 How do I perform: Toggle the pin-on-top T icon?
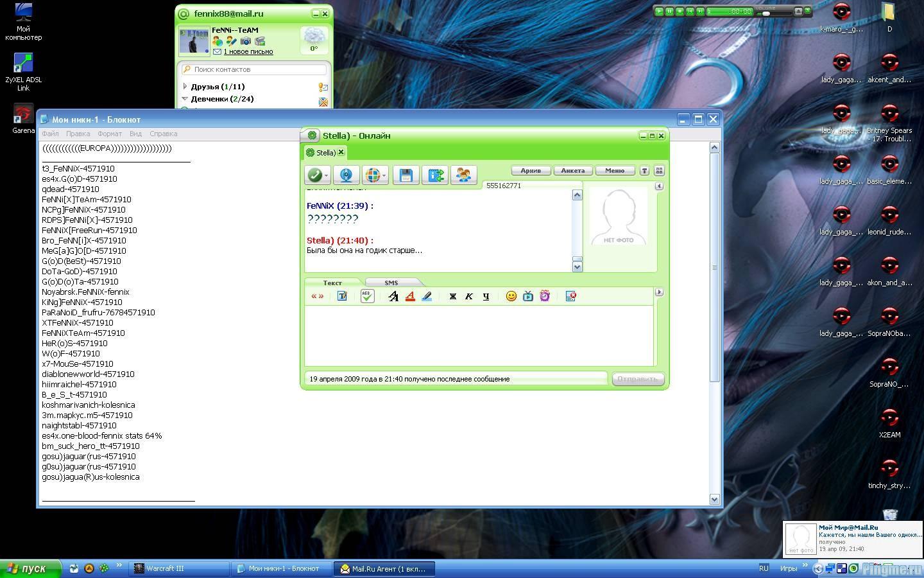645,171
